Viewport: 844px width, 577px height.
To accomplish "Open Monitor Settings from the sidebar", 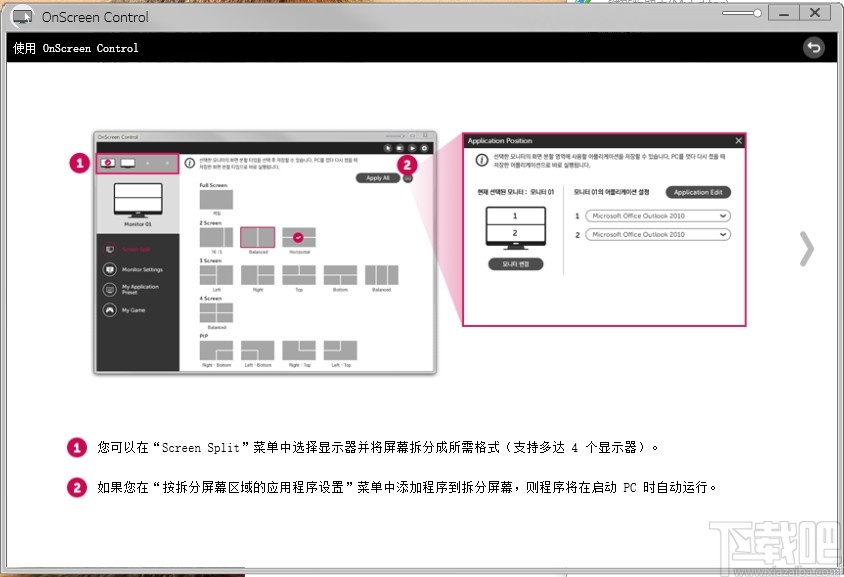I will [110, 270].
